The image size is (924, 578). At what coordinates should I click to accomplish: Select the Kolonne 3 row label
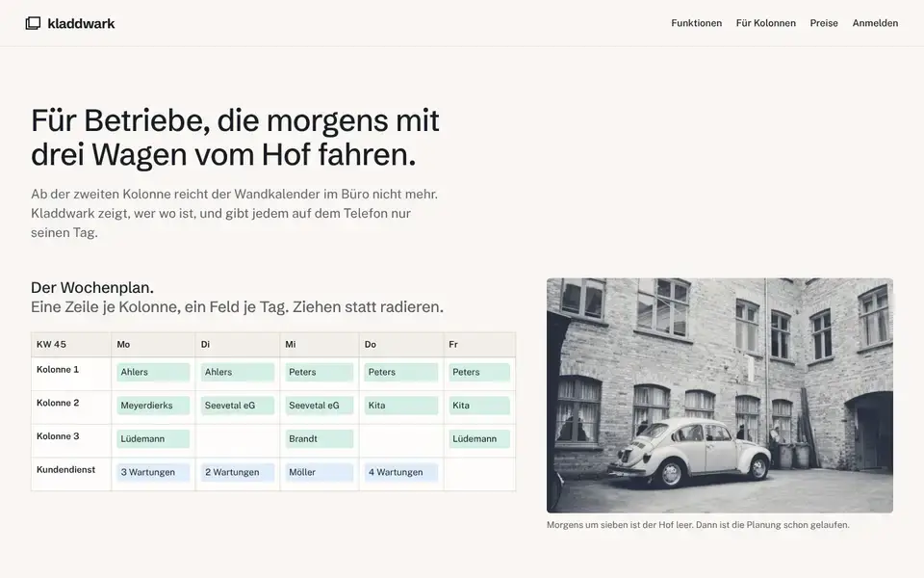tap(58, 436)
